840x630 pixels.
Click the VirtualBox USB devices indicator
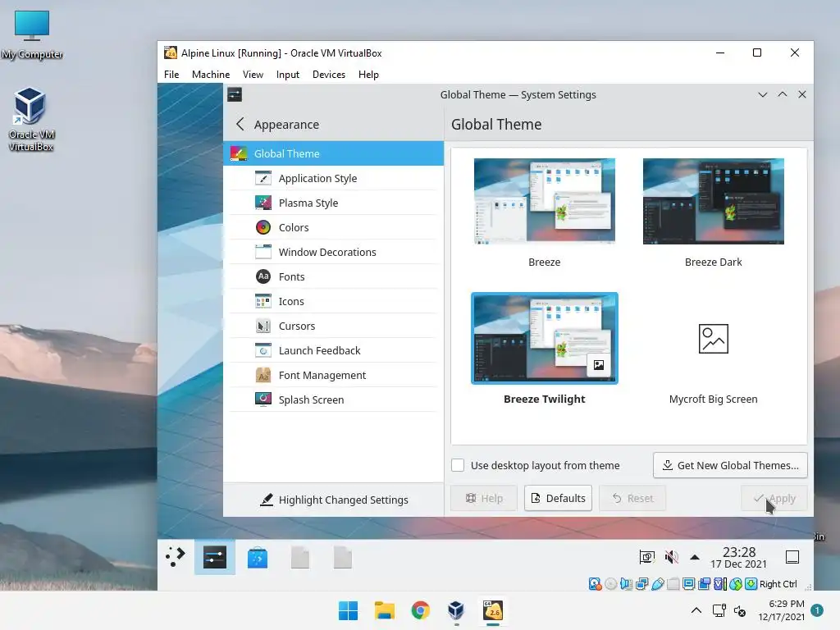[x=658, y=584]
